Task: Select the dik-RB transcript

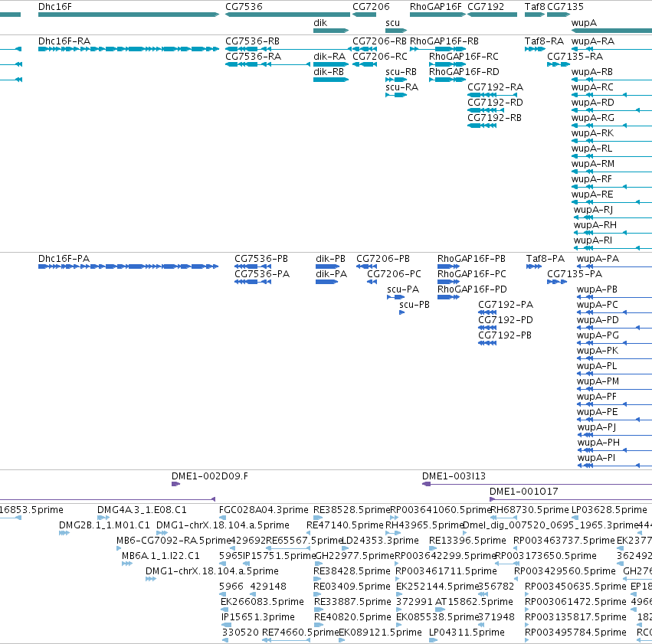Action: tap(331, 80)
